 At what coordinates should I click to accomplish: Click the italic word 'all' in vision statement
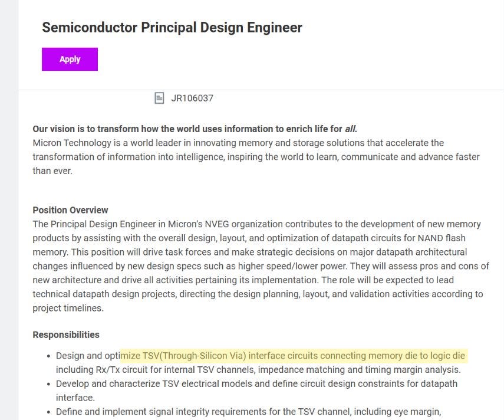350,129
